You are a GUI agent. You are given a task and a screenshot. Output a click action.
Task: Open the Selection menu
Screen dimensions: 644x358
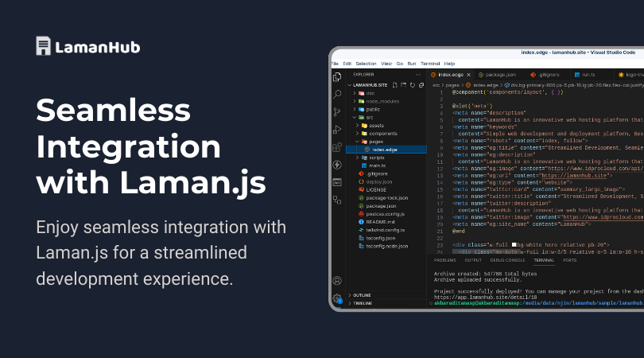point(366,64)
